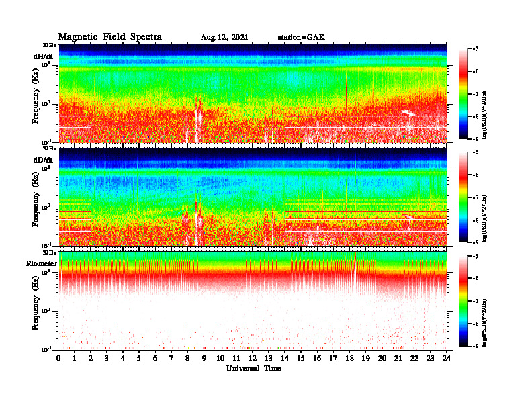This screenshot has height=411, width=532.
Task: Click the PSD units label beside dH/dt color scale
Action: click(485, 116)
